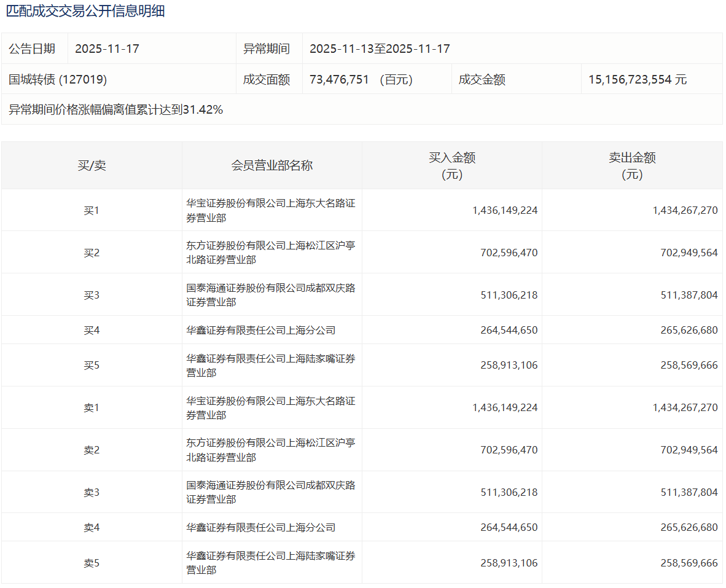Viewport: 726px width, 588px height.
Task: Click sell amount 258,569,666 in 卖5 row
Action: (689, 563)
